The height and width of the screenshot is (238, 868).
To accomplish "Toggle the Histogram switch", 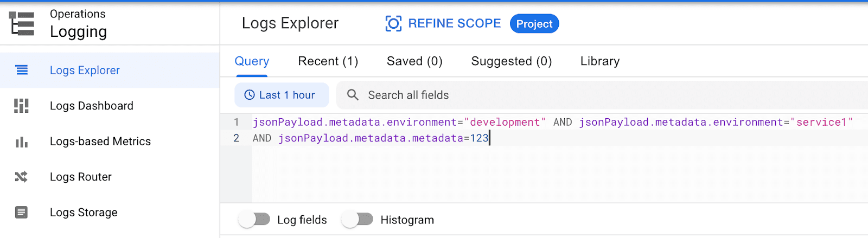I will (358, 219).
